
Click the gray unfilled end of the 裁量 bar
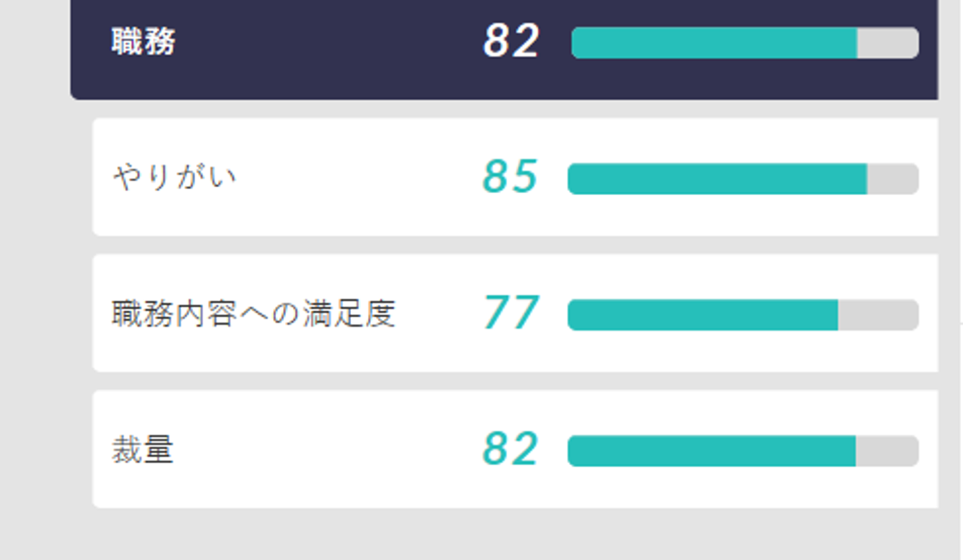click(x=887, y=451)
